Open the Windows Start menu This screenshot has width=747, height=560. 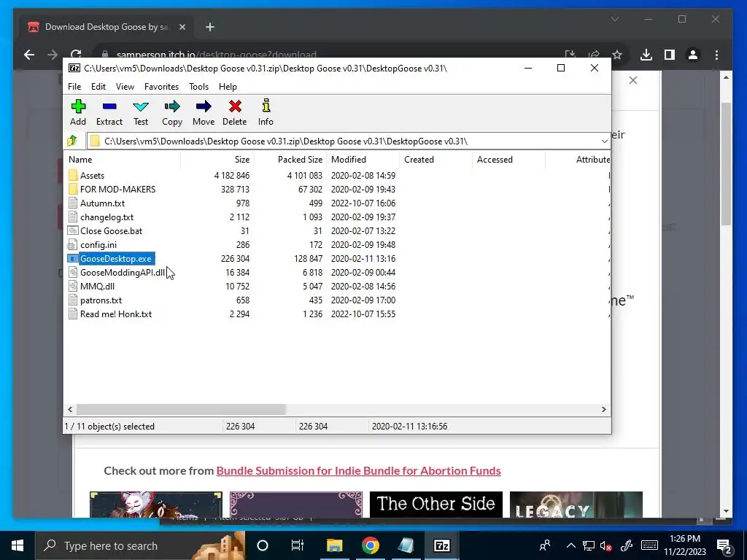(x=18, y=545)
